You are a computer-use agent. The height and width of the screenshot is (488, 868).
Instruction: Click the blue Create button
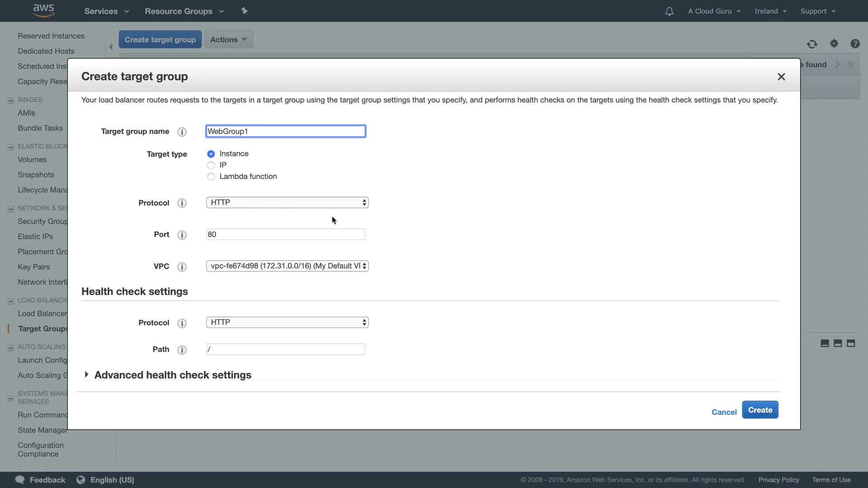759,410
